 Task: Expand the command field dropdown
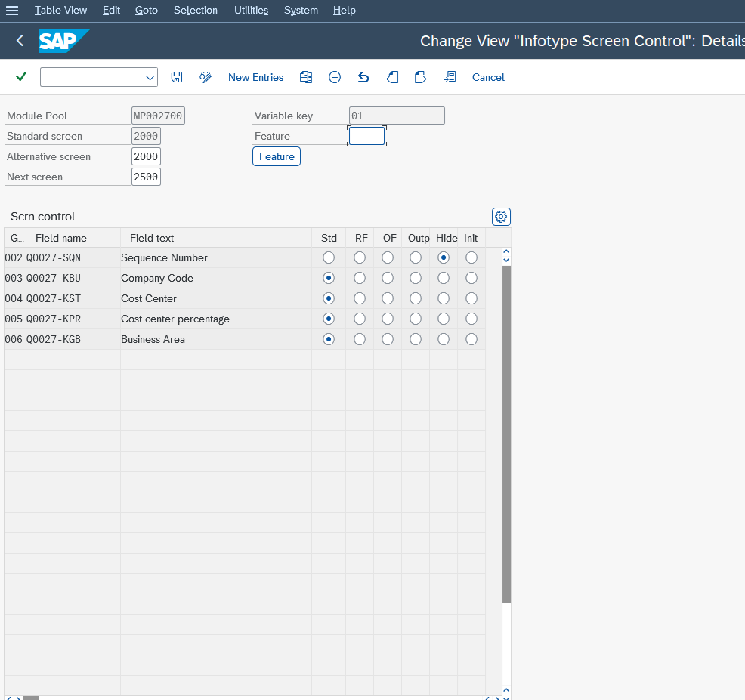[150, 78]
